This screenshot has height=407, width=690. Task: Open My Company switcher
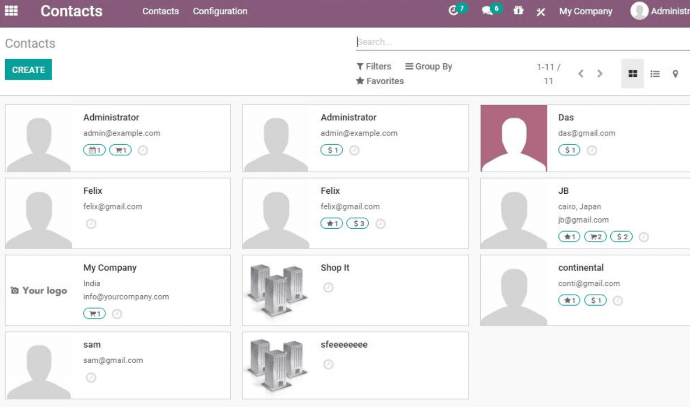[x=586, y=11]
